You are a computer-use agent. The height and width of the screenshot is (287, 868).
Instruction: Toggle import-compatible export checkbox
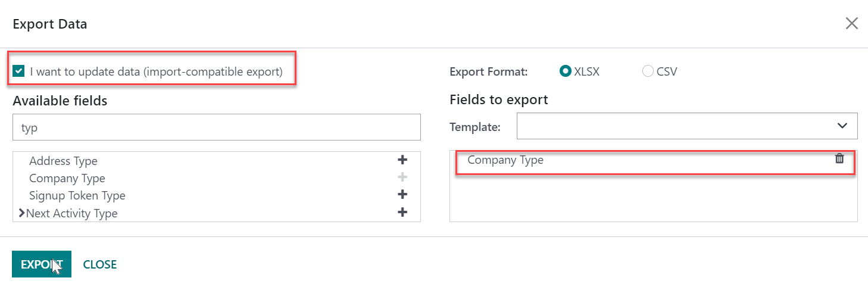[x=19, y=71]
